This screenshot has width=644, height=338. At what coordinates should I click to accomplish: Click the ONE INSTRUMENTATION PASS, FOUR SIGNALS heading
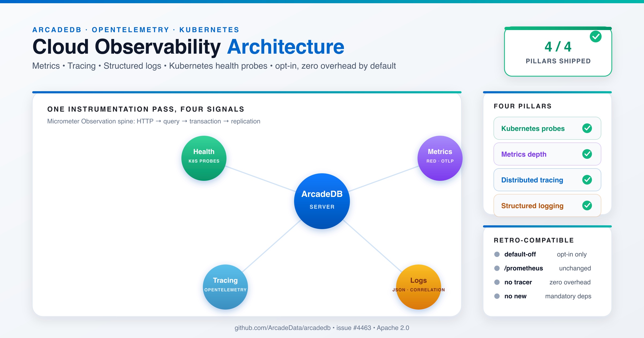(x=146, y=109)
